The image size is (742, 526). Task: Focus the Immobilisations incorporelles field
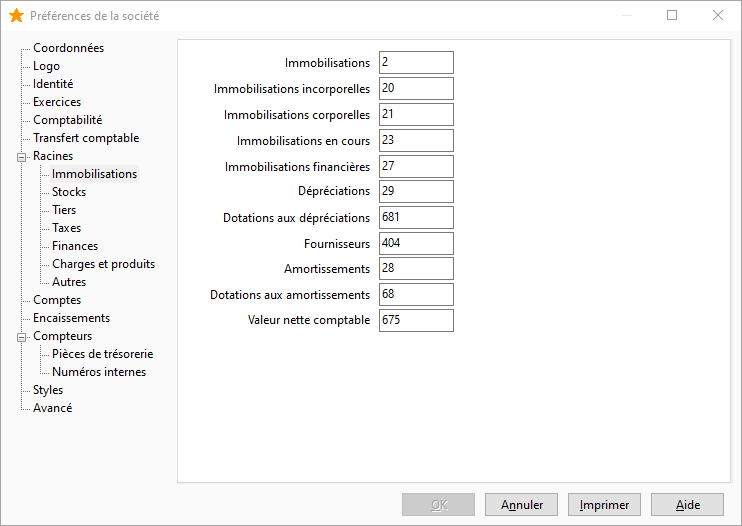coord(416,88)
